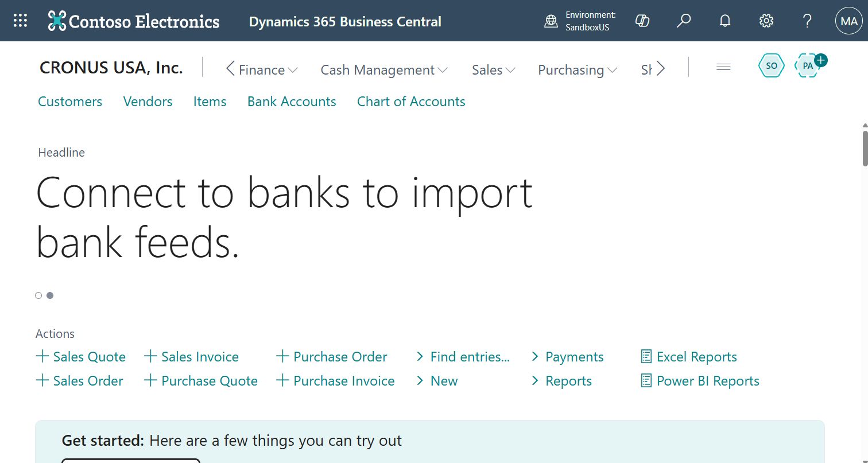The image size is (868, 463).
Task: Show notifications bell
Action: 725,21
